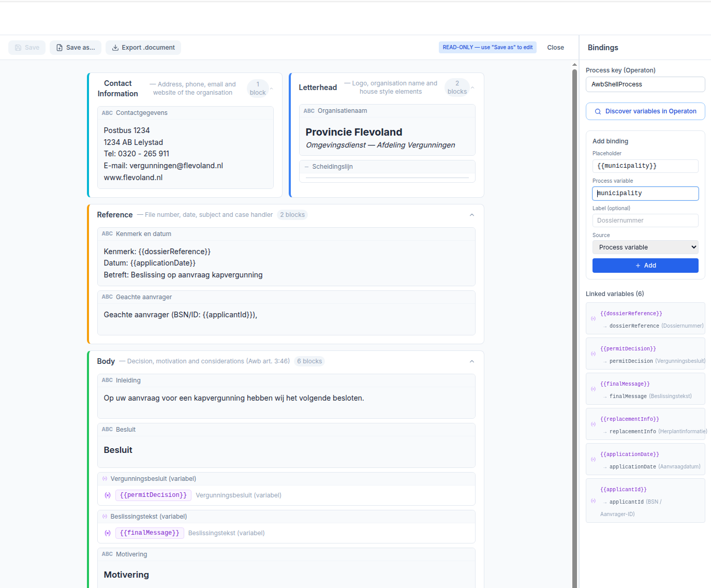
Task: Click the AwbShellProcess process key field
Action: pyautogui.click(x=645, y=84)
